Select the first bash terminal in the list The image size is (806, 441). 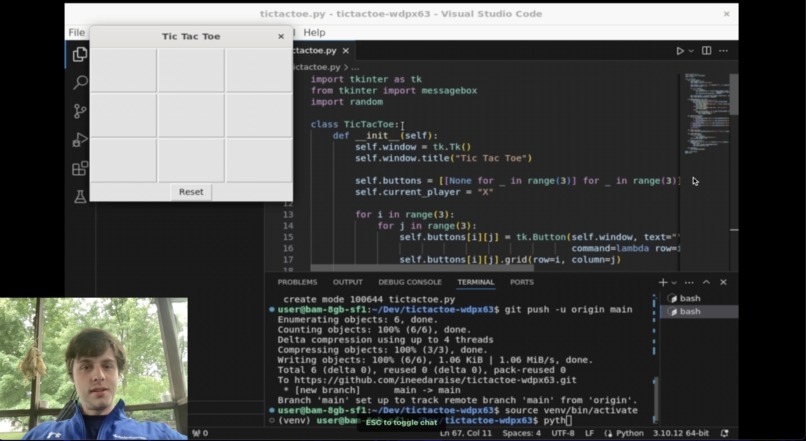coord(699,298)
